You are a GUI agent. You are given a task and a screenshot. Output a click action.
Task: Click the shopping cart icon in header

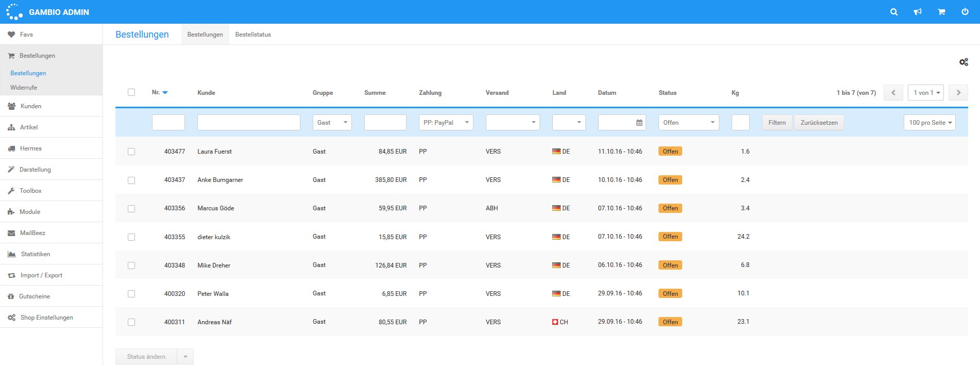(941, 12)
